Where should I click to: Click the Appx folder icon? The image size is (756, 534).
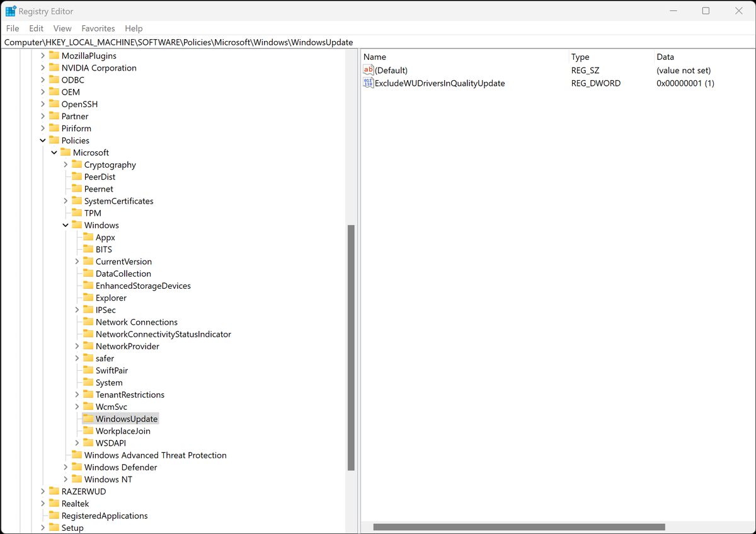tap(88, 237)
